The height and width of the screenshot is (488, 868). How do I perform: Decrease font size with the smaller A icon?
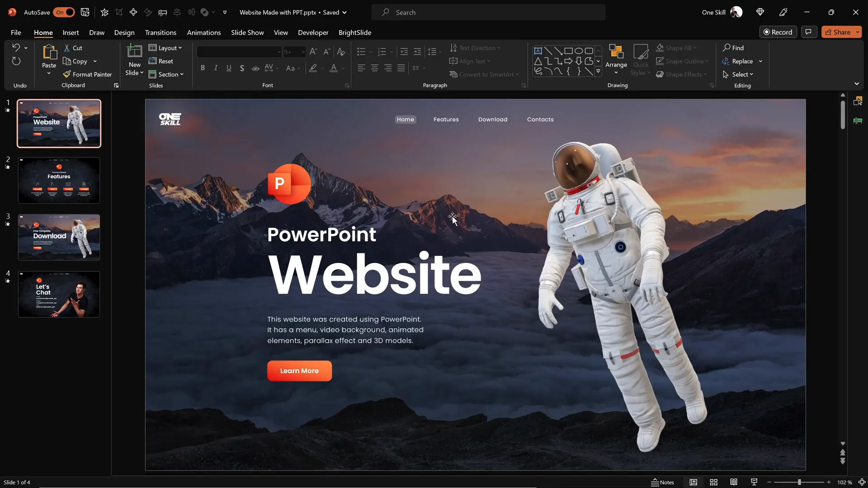[327, 52]
